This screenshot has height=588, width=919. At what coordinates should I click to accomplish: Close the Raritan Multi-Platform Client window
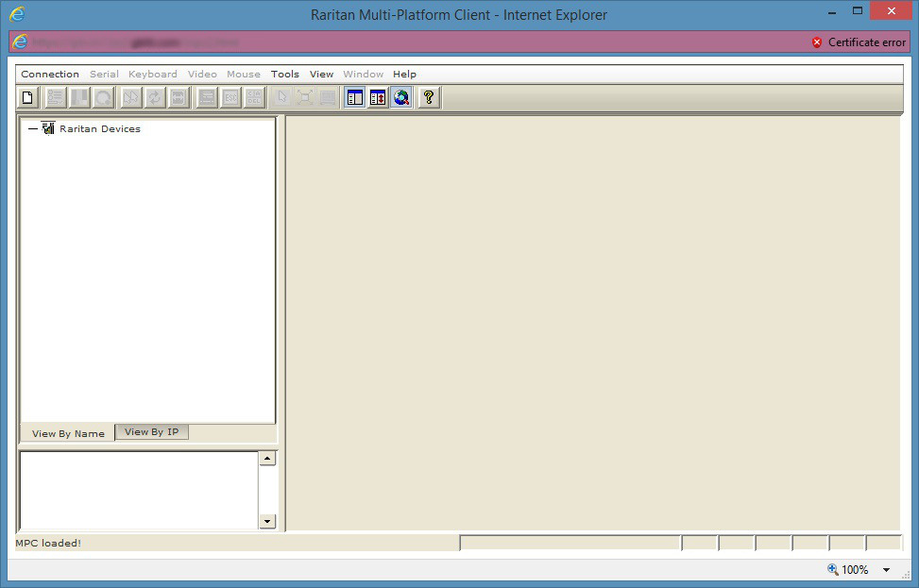click(x=891, y=11)
